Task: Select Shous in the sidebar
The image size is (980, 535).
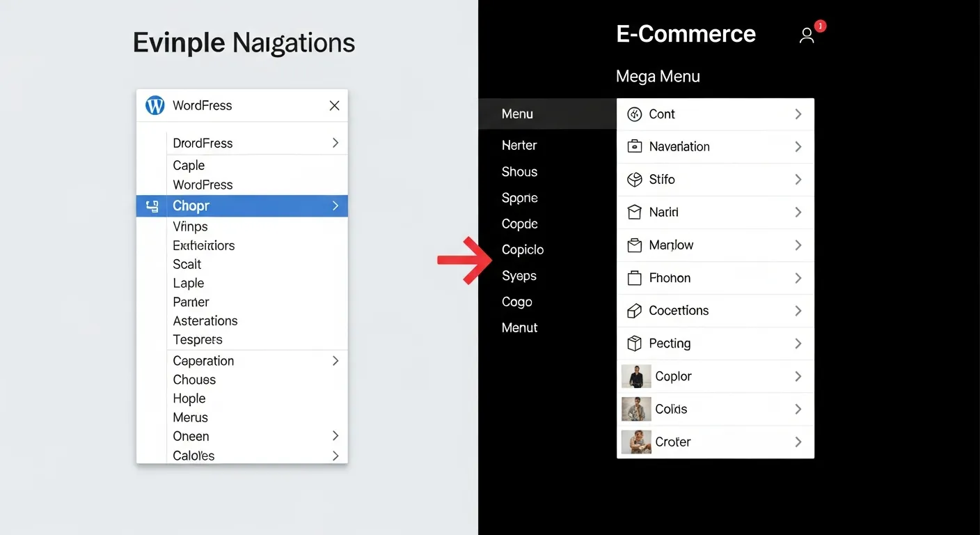Action: [519, 172]
